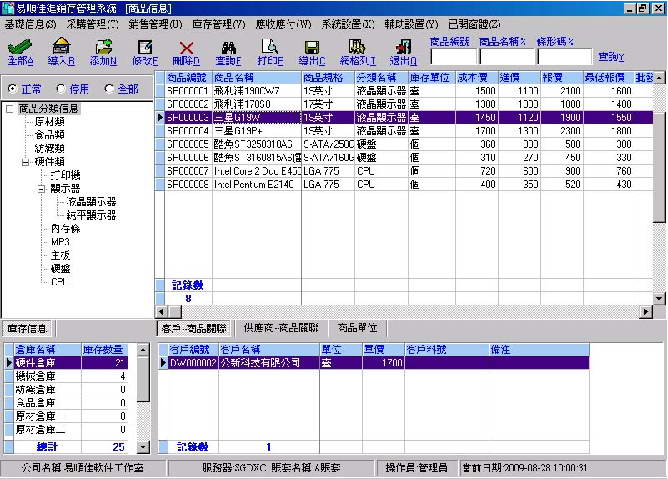Select 原材類 category in tree

pos(49,122)
